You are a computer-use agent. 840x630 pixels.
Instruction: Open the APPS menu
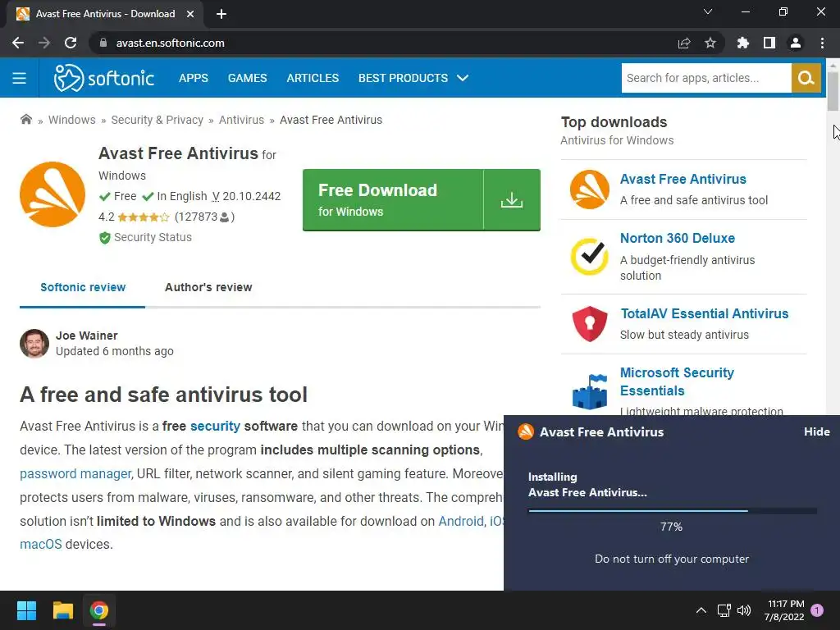click(x=194, y=78)
